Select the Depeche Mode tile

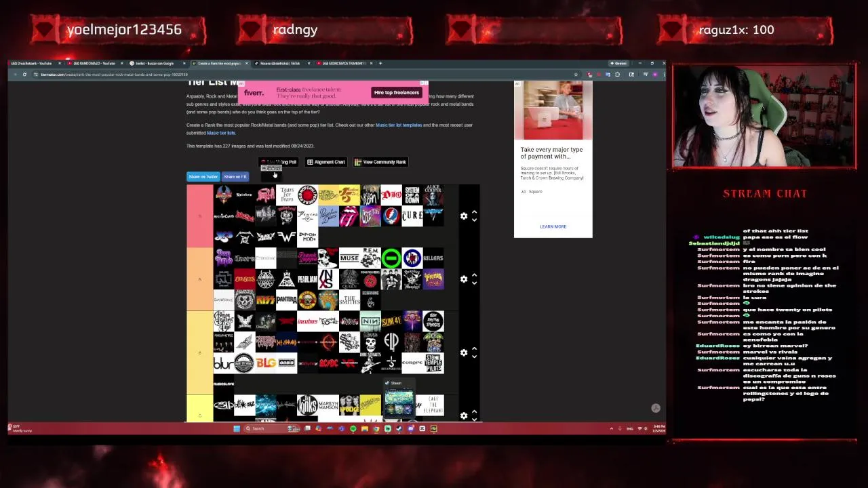308,237
